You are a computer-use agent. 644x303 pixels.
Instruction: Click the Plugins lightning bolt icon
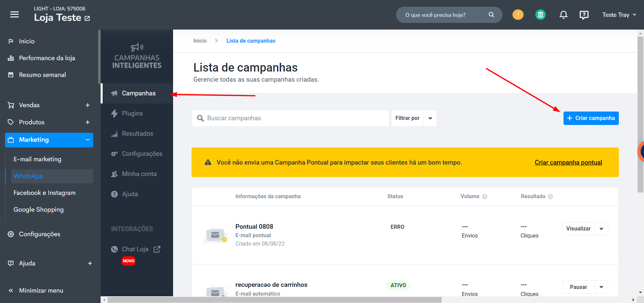click(x=114, y=114)
